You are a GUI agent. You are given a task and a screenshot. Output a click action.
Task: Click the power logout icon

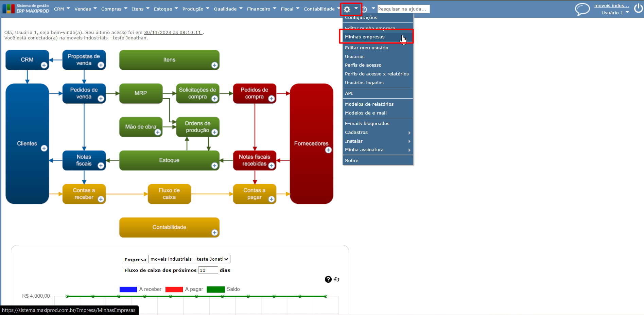tap(638, 8)
